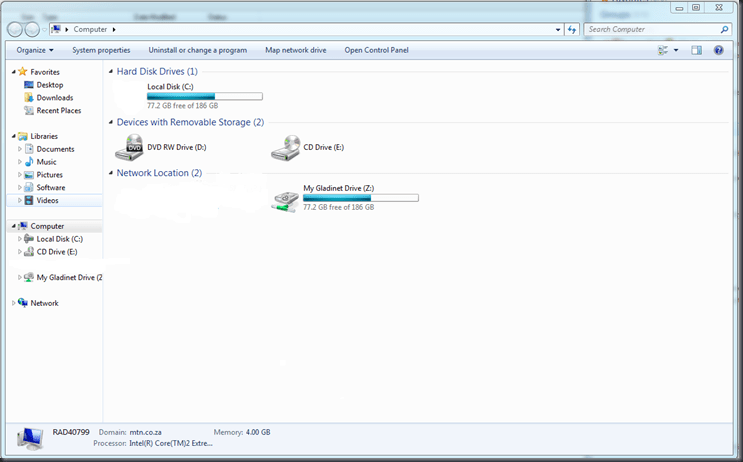Open the Organize dropdown menu
Screen dimensions: 743x462
[x=35, y=50]
